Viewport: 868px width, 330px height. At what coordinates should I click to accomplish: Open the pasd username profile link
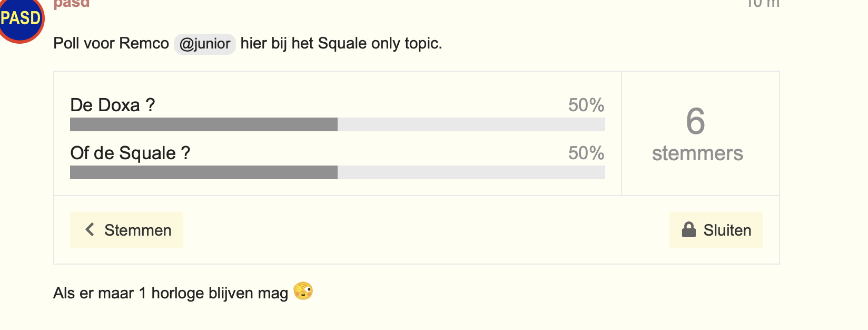pos(72,4)
